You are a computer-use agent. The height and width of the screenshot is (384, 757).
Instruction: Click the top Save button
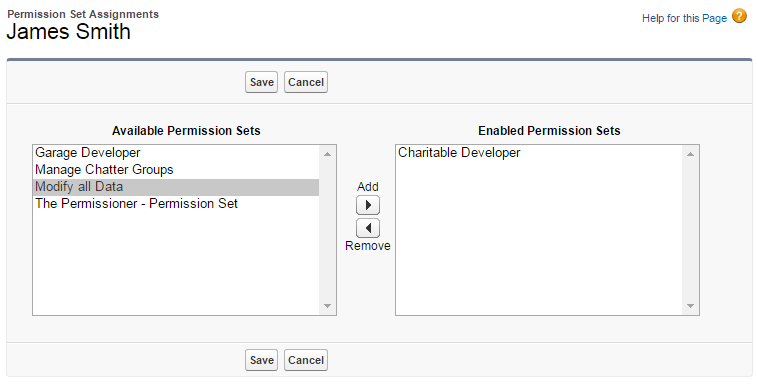(x=262, y=82)
